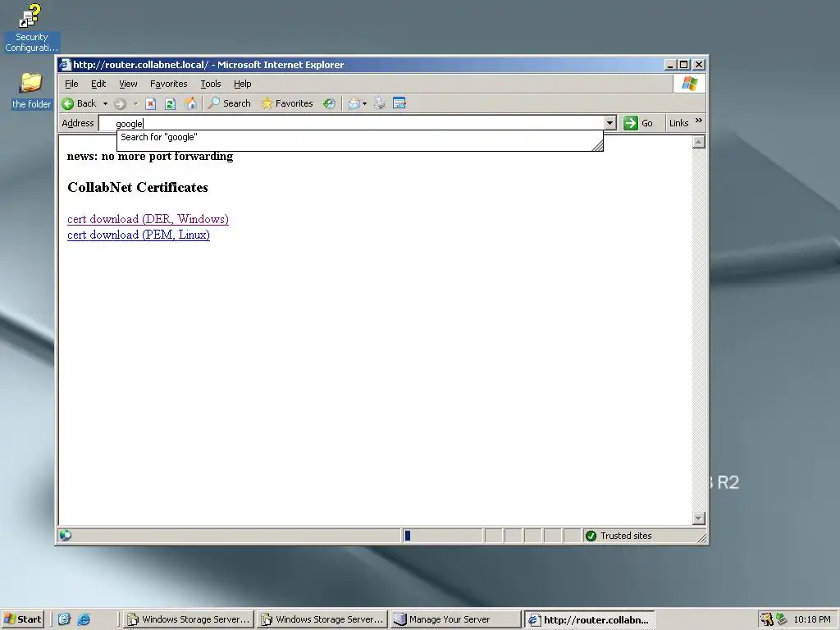Viewport: 840px width, 630px height.
Task: Click the scrollbar up arrow
Action: pos(699,142)
